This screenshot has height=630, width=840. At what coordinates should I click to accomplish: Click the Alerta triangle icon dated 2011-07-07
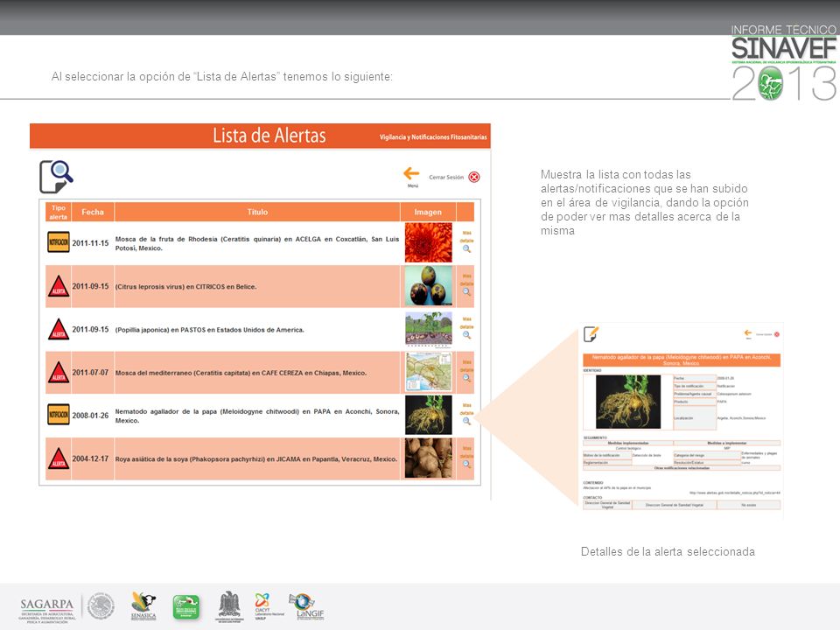coord(59,373)
